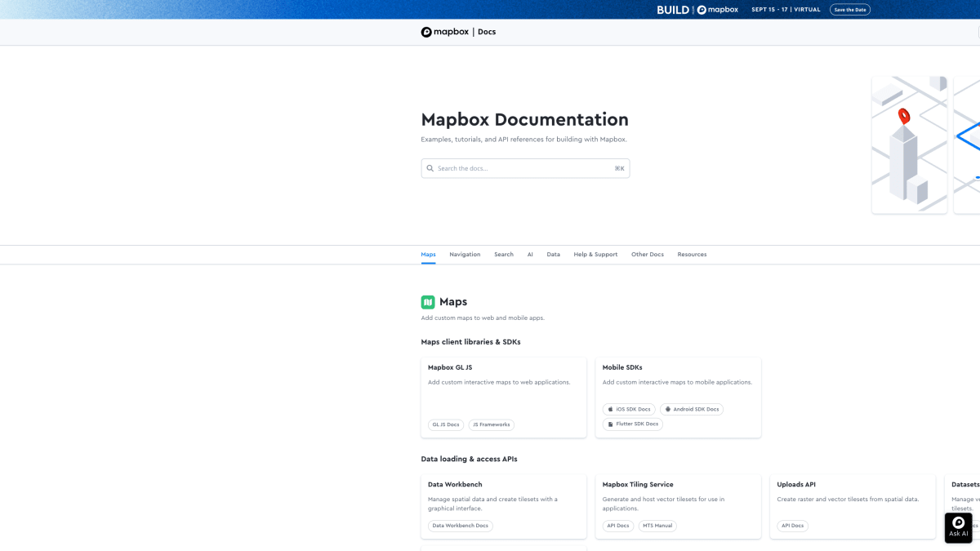980x551 pixels.
Task: Click the Uploads API card title
Action: point(796,484)
